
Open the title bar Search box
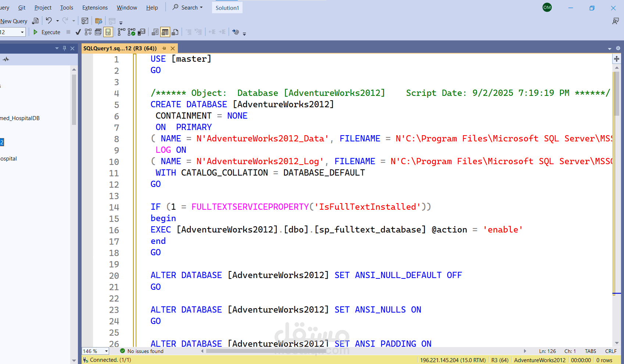(187, 7)
